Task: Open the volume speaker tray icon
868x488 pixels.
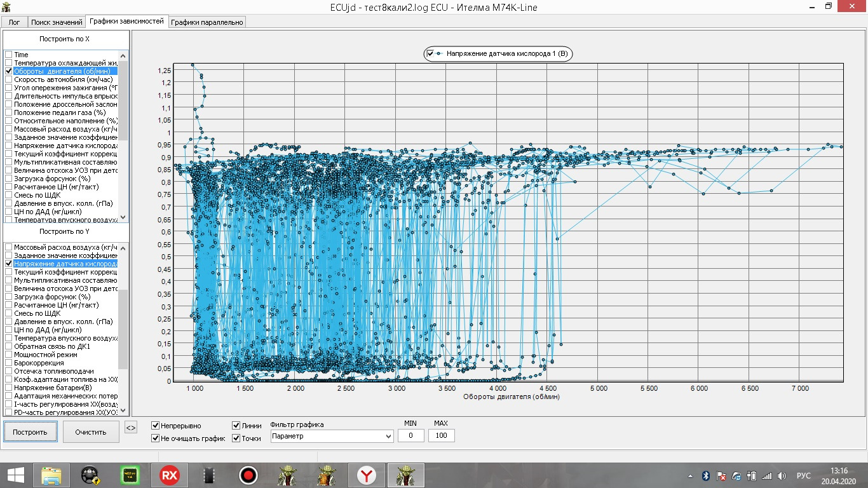Action: (x=782, y=476)
